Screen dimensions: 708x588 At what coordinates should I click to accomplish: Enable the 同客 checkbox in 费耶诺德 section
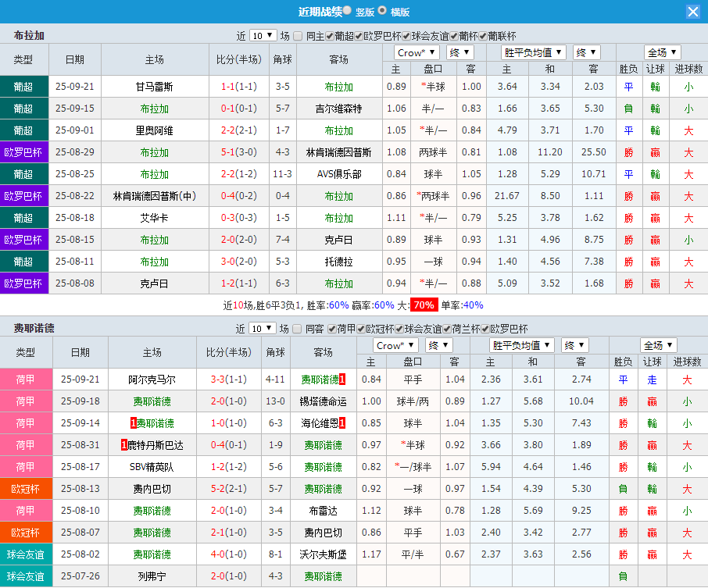(x=298, y=329)
